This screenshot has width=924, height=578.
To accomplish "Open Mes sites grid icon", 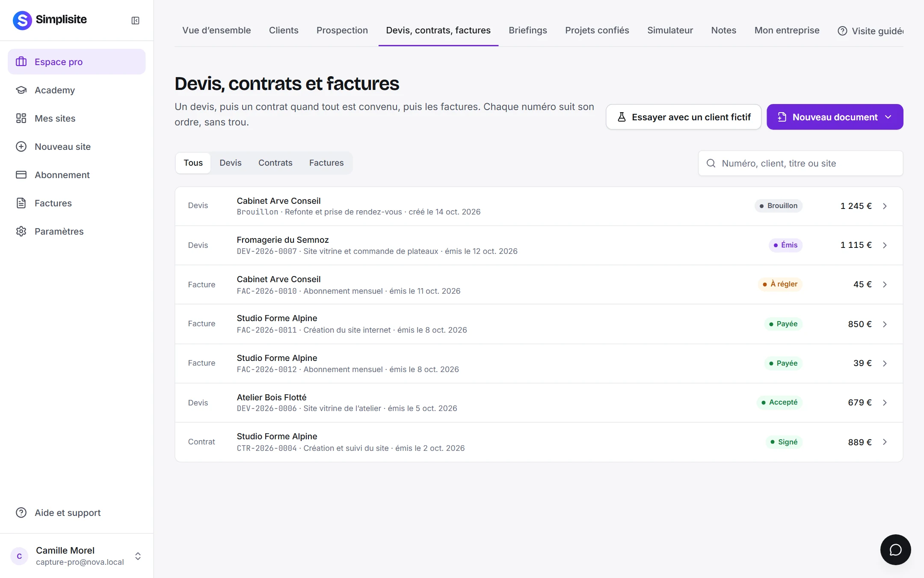I will [21, 118].
